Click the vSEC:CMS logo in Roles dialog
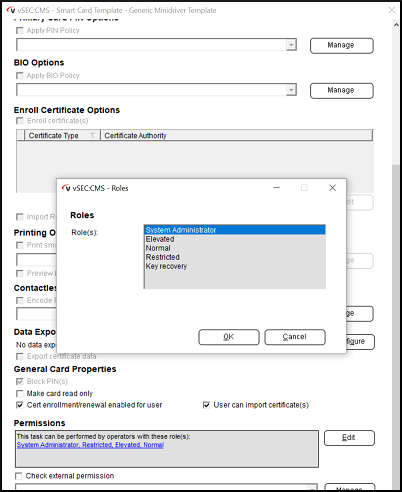This screenshot has width=402, height=492. [66, 188]
